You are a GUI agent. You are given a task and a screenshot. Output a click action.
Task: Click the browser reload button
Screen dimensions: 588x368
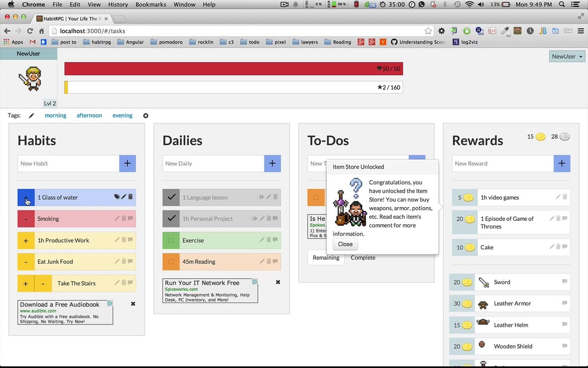click(x=30, y=31)
